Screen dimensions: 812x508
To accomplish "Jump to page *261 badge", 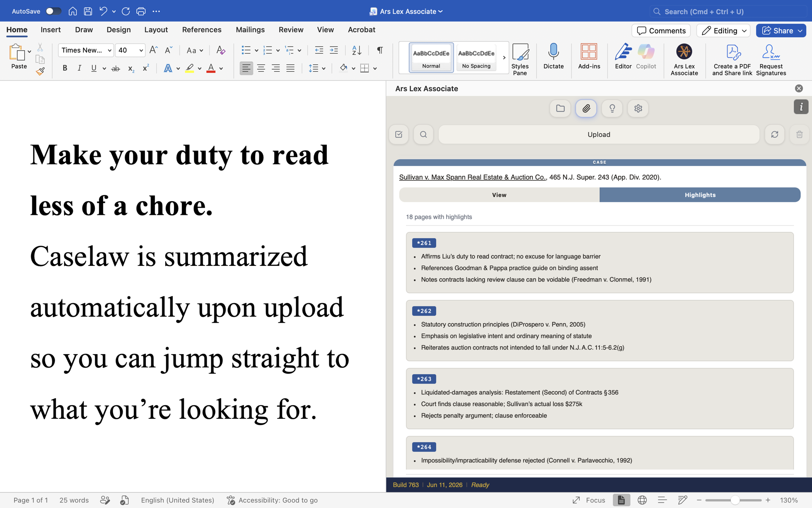I will point(424,243).
